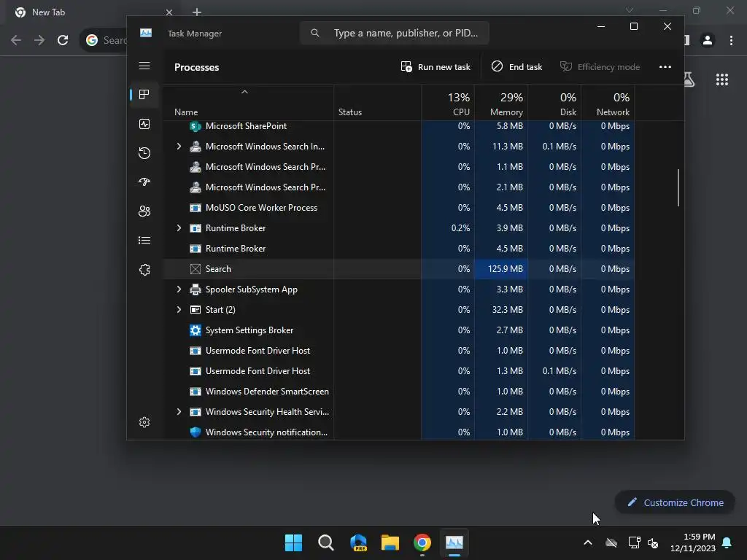The height and width of the screenshot is (560, 747).
Task: Select the first Microsoft Windows Search Pr... row
Action: [x=399, y=167]
